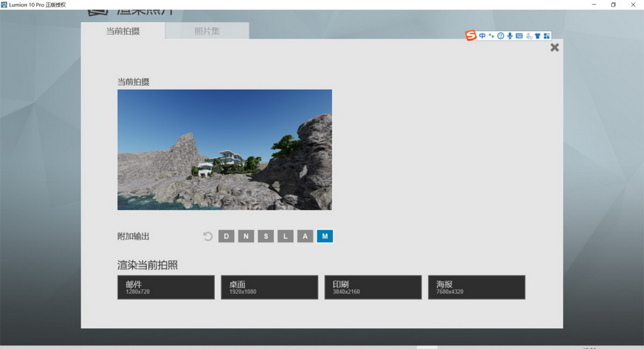Close the render photo dialog with X

point(555,48)
